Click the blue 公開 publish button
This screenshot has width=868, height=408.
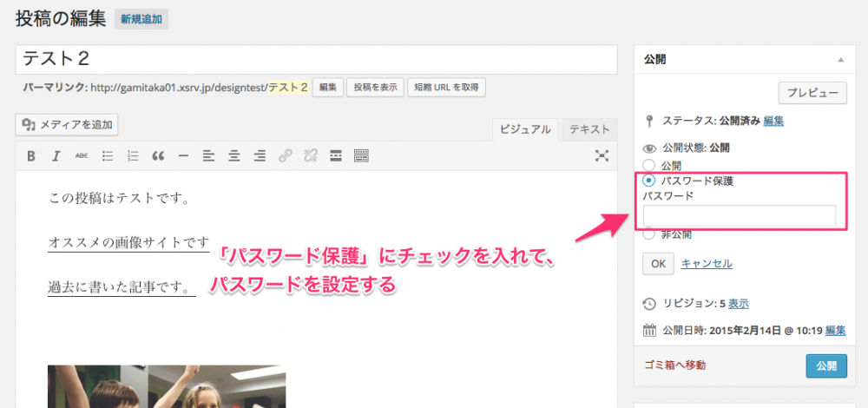coord(826,366)
